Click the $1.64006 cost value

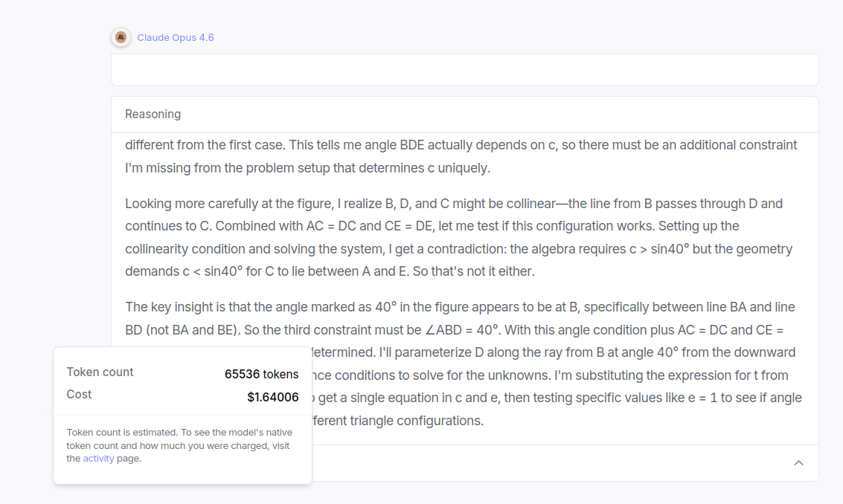[x=272, y=397]
